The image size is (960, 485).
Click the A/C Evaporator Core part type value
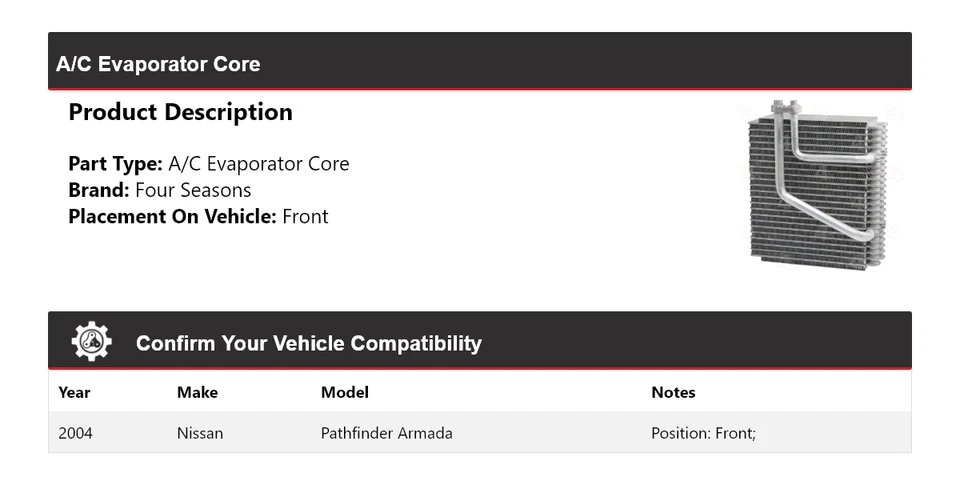coord(259,164)
